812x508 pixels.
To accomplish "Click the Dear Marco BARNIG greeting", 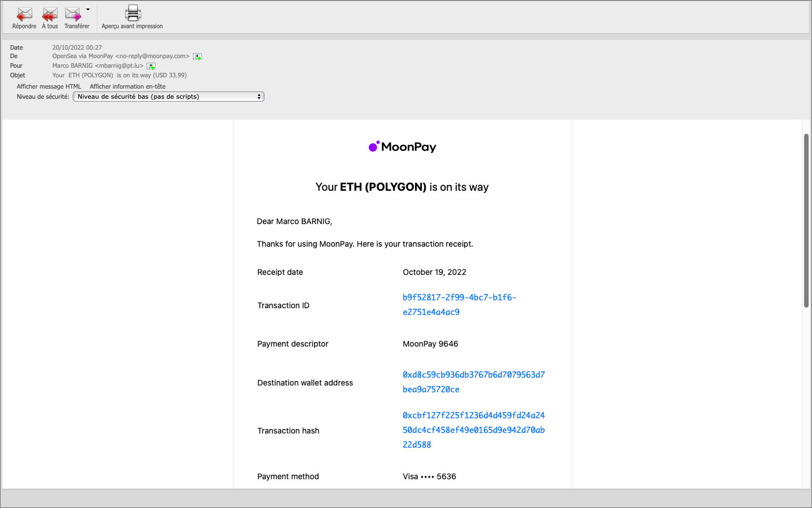I will point(294,221).
